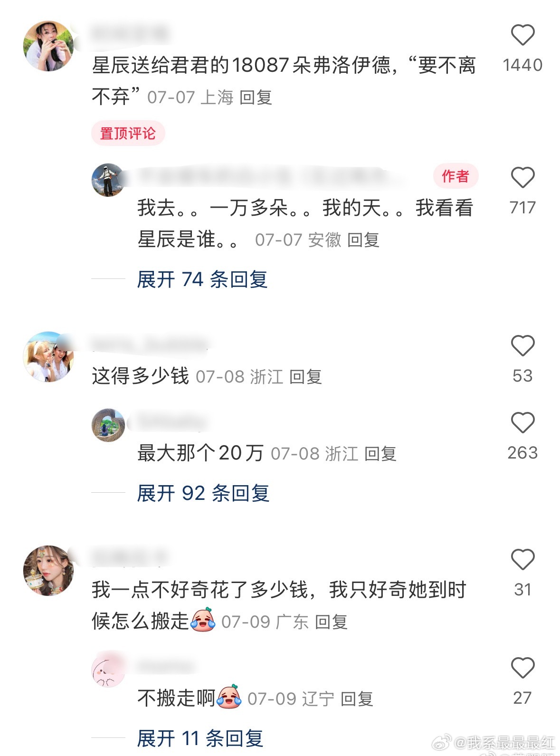Tap the heart with 31 likes
Viewport: 560px width, 756px height.
[522, 559]
